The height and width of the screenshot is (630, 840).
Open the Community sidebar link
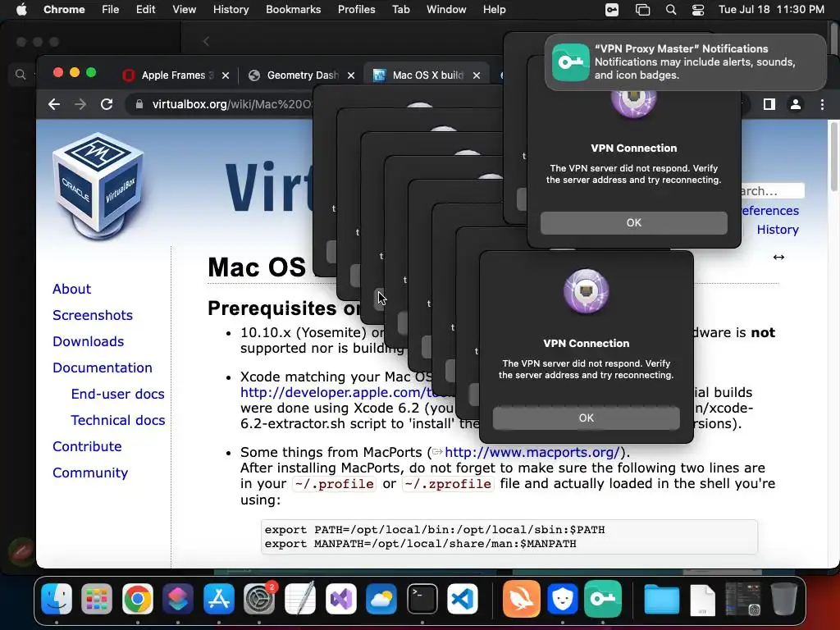click(x=90, y=472)
